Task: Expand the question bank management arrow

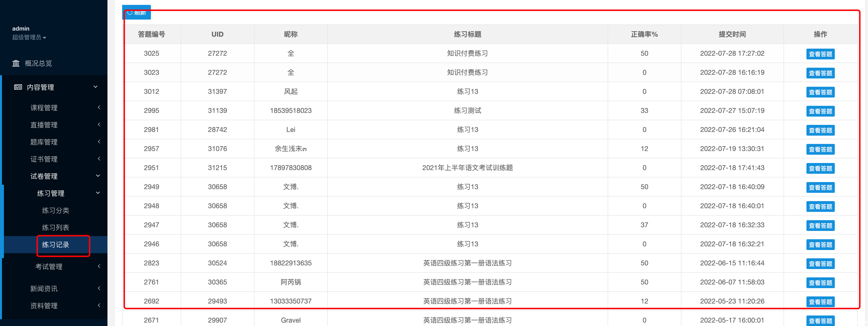Action: coord(99,142)
